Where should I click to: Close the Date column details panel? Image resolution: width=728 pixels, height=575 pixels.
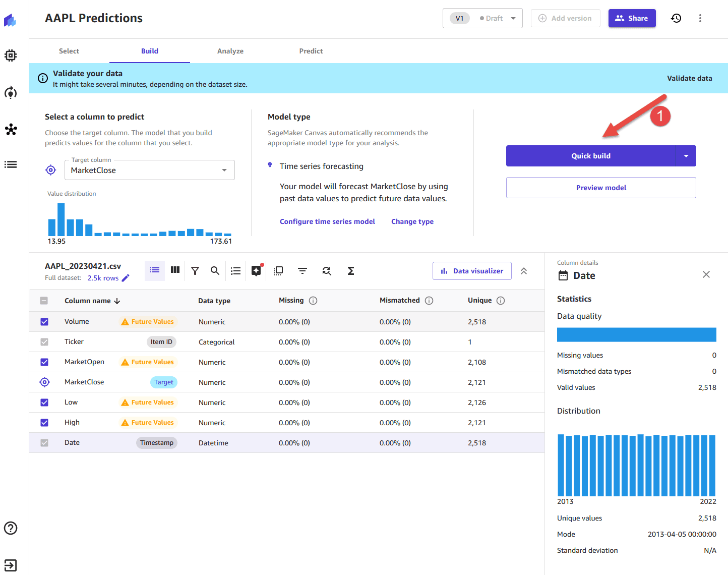point(706,274)
